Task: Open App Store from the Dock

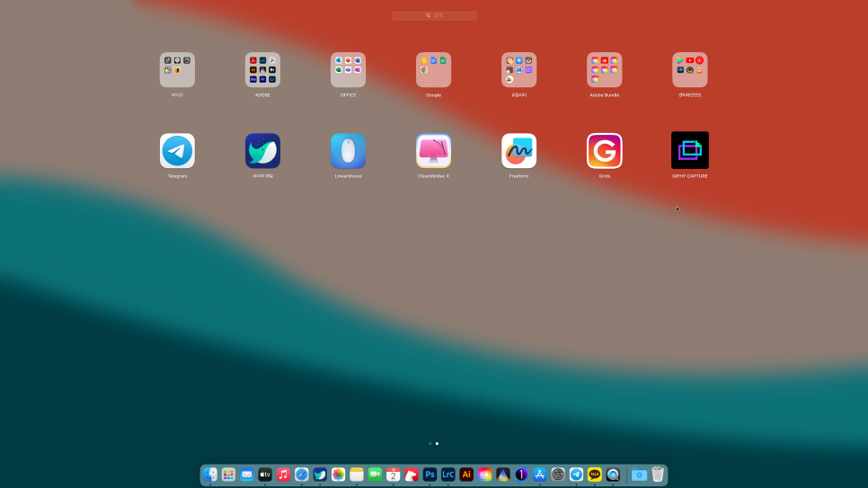Action: (x=540, y=475)
